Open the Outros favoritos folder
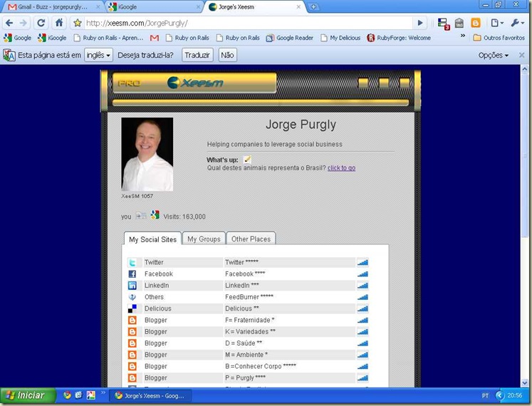 pyautogui.click(x=499, y=38)
